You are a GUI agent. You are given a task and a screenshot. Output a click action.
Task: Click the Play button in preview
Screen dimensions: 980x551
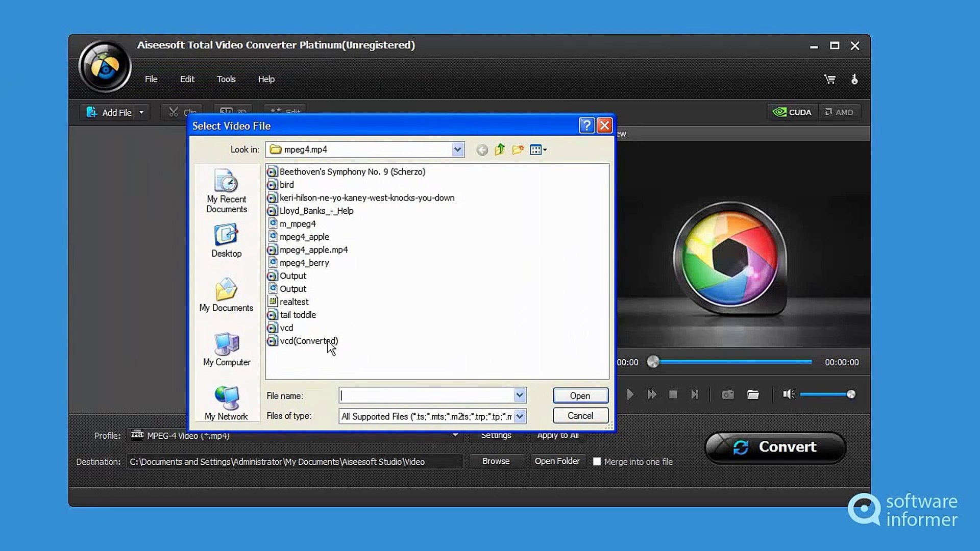tap(630, 394)
